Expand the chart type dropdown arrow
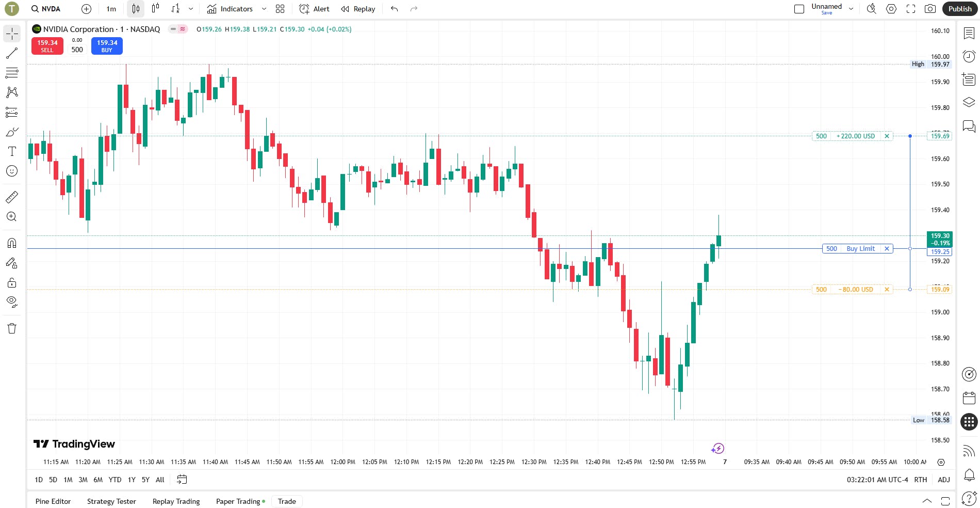The image size is (980, 508). click(x=191, y=9)
